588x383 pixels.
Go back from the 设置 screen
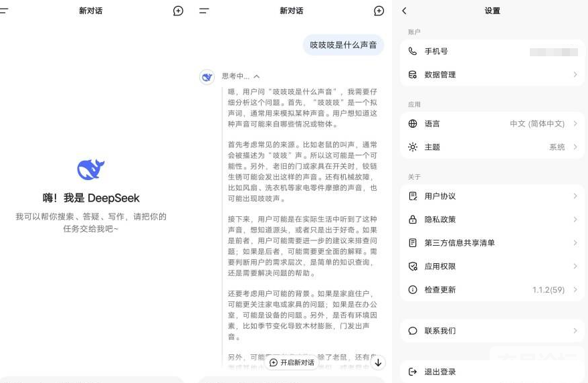[x=404, y=11]
